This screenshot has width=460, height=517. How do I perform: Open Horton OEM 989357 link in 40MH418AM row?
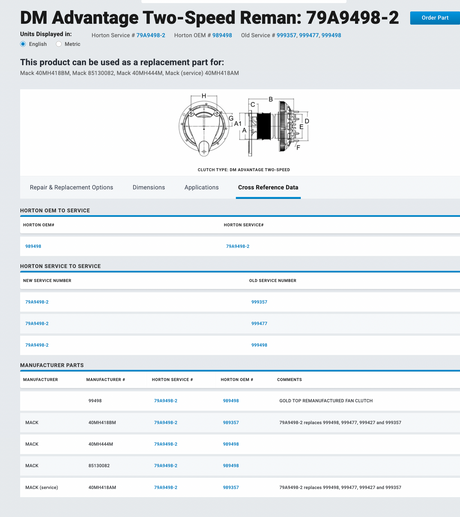[231, 487]
